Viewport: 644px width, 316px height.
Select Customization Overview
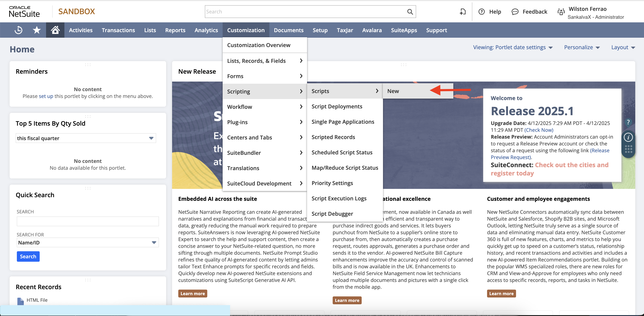pyautogui.click(x=264, y=45)
